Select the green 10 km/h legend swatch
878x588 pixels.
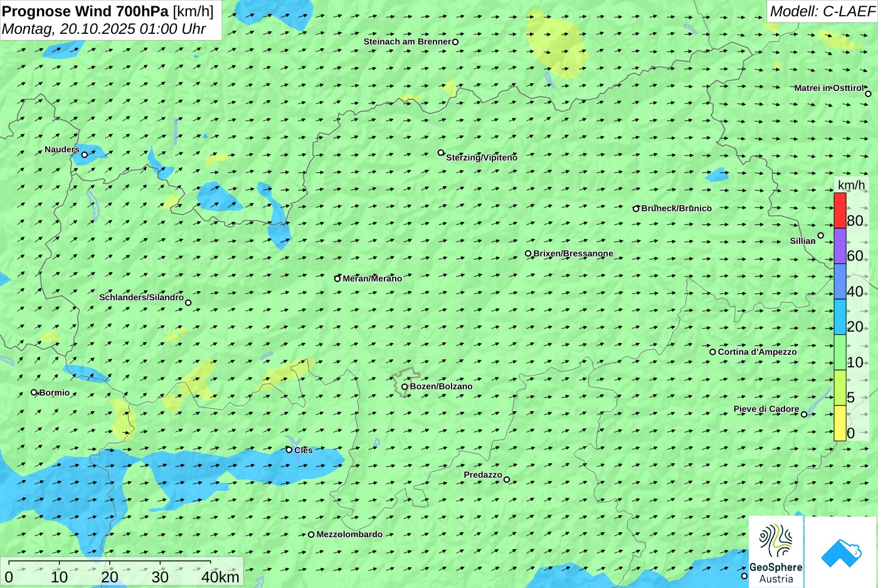coord(840,352)
